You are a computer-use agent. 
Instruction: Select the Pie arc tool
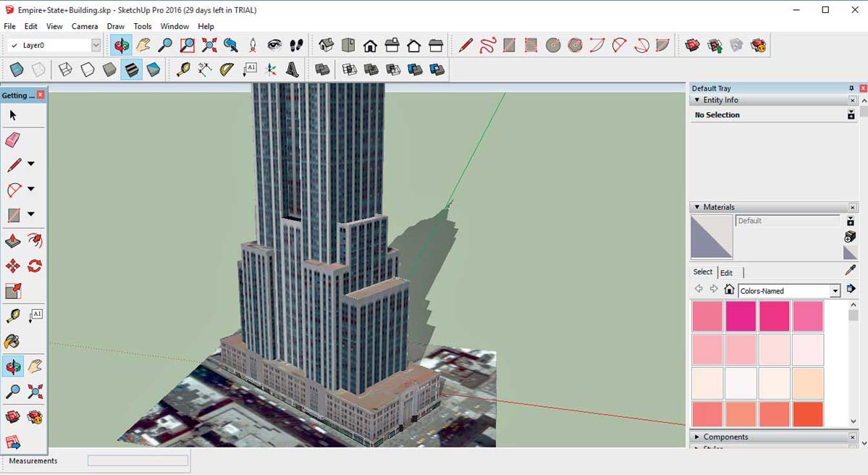point(662,46)
